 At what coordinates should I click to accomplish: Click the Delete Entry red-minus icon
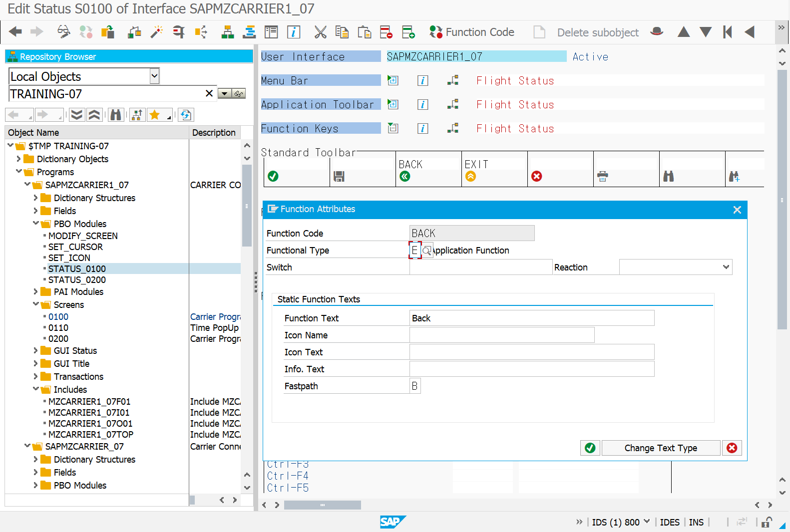point(387,32)
